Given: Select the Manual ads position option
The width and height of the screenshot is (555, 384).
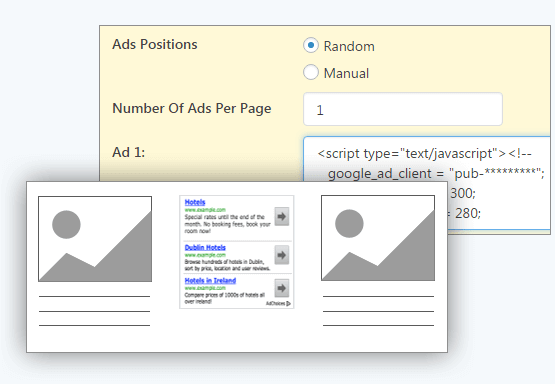Looking at the screenshot, I should pyautogui.click(x=311, y=72).
